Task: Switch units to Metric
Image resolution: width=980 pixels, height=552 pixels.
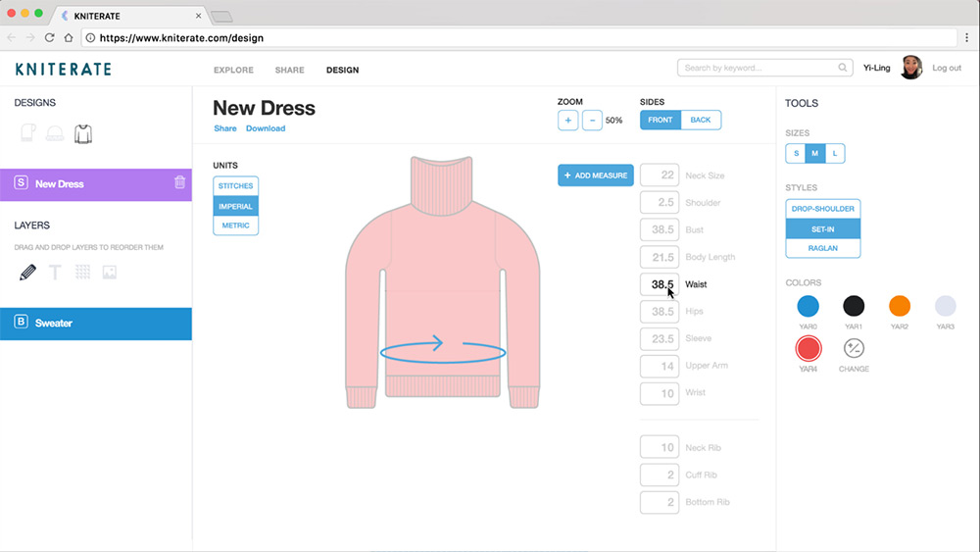Action: [x=235, y=226]
